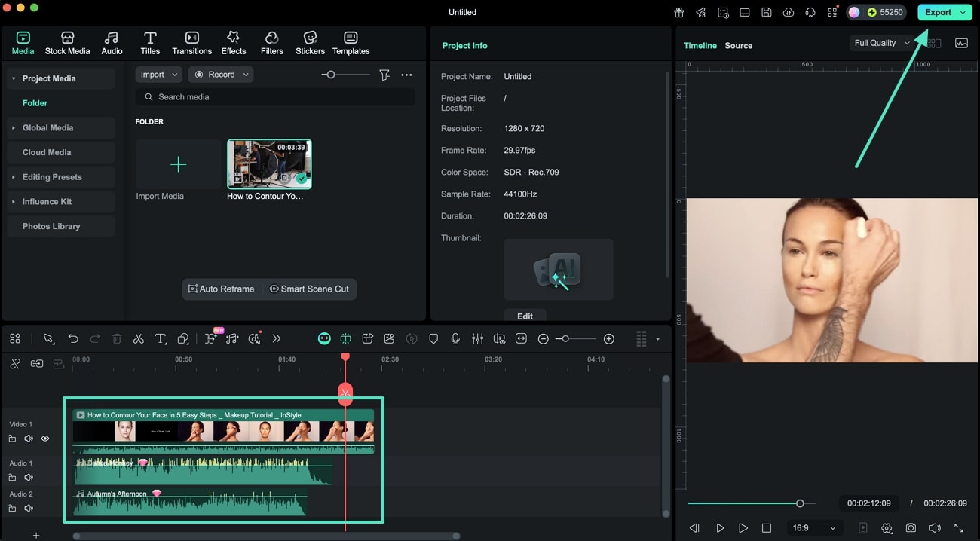Open the Audio Mixer sliders icon
The height and width of the screenshot is (541, 980).
point(477,338)
